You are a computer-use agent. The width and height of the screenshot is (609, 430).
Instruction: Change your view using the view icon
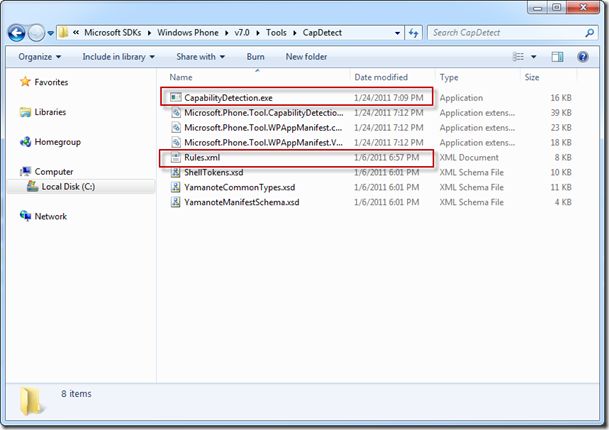click(518, 57)
